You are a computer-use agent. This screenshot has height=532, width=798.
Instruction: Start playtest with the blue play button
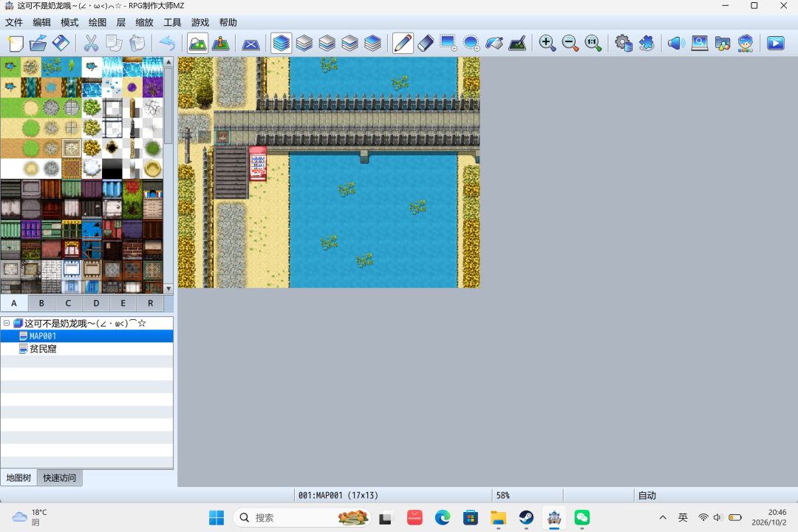coord(776,44)
